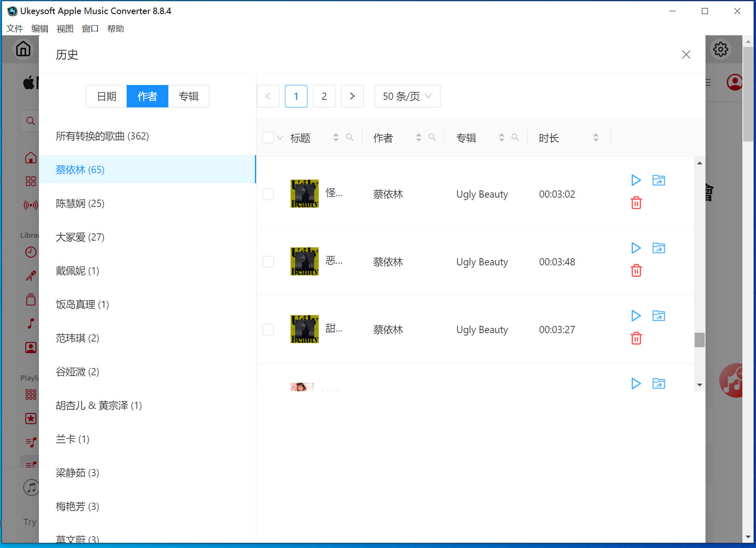756x548 pixels.
Task: Open folder for the fourth song row
Action: click(x=659, y=384)
